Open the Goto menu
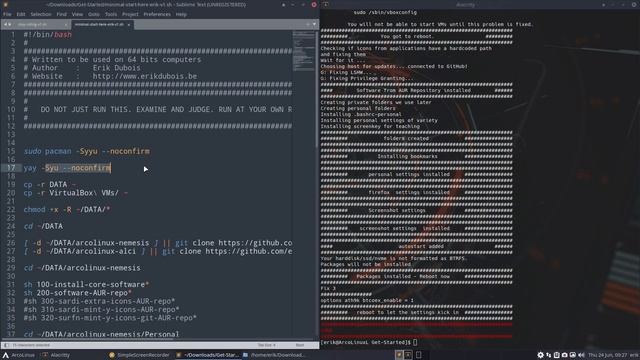The image size is (640, 360). pos(94,14)
